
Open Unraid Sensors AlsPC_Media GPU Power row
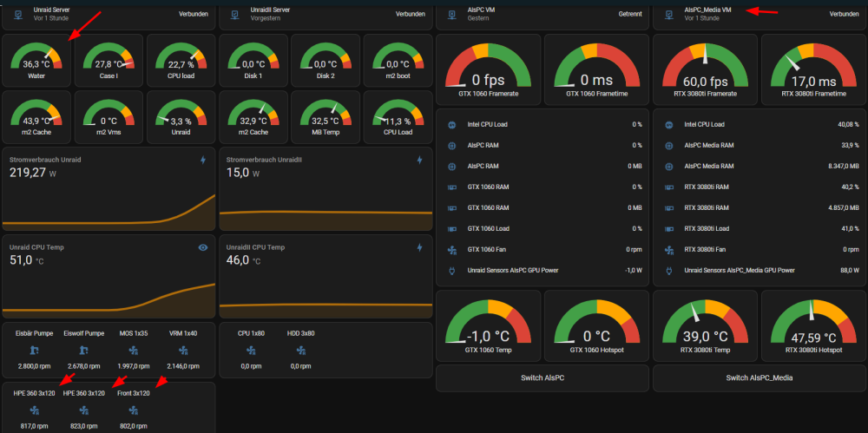pos(759,271)
